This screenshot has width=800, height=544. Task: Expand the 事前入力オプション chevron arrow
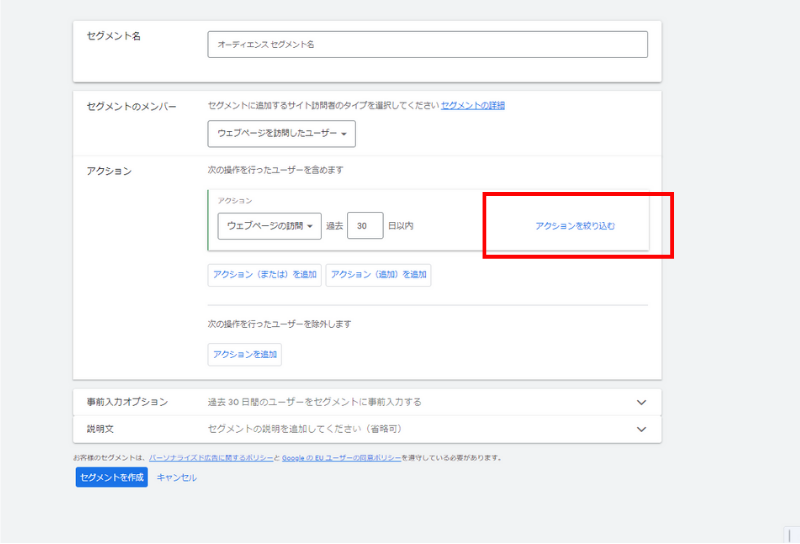pyautogui.click(x=641, y=402)
